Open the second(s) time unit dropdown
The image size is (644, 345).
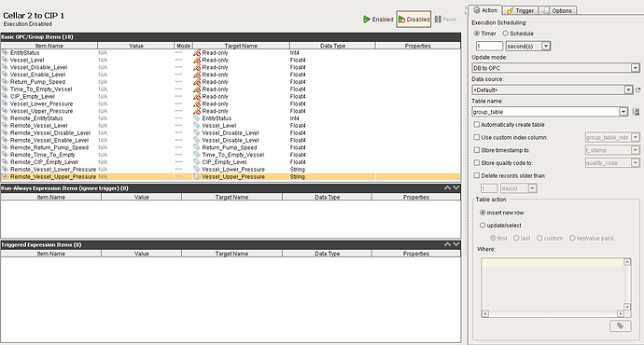(x=527, y=46)
